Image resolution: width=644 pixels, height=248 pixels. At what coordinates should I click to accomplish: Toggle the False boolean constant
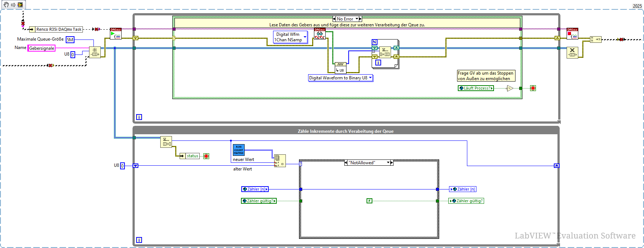[369, 201]
